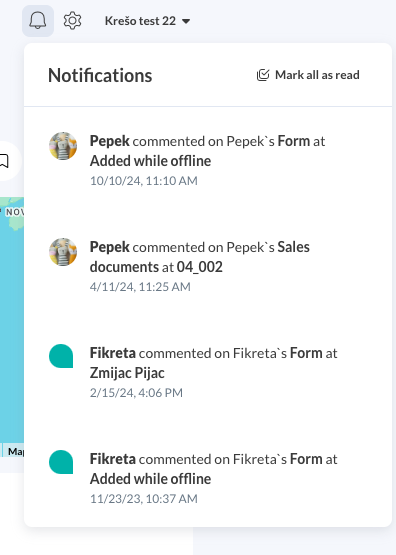
Task: Click the 4/11/24, 11:25 AM timestamp
Action: click(x=140, y=287)
